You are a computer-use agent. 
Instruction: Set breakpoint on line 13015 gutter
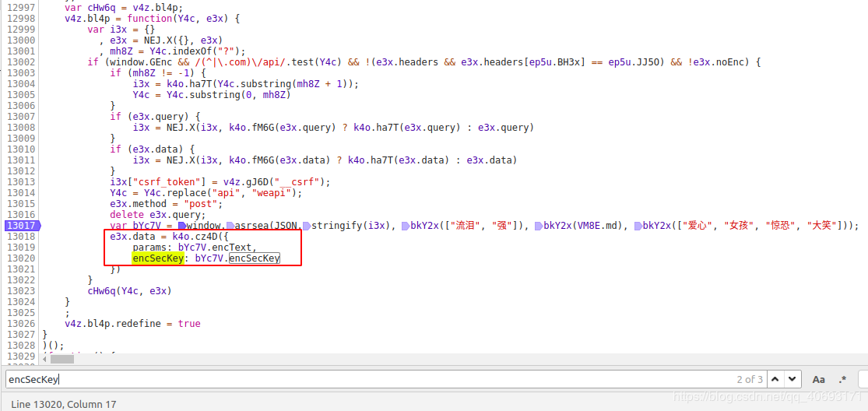(20, 204)
